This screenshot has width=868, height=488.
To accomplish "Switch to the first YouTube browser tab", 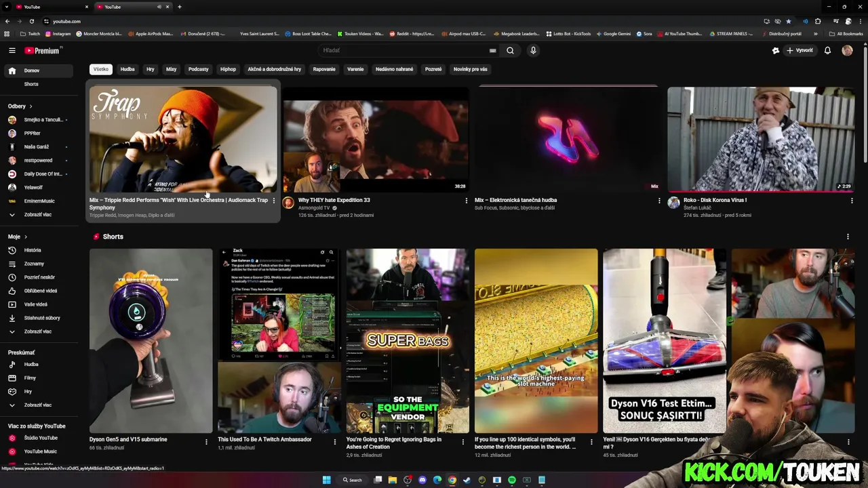I will (x=51, y=7).
